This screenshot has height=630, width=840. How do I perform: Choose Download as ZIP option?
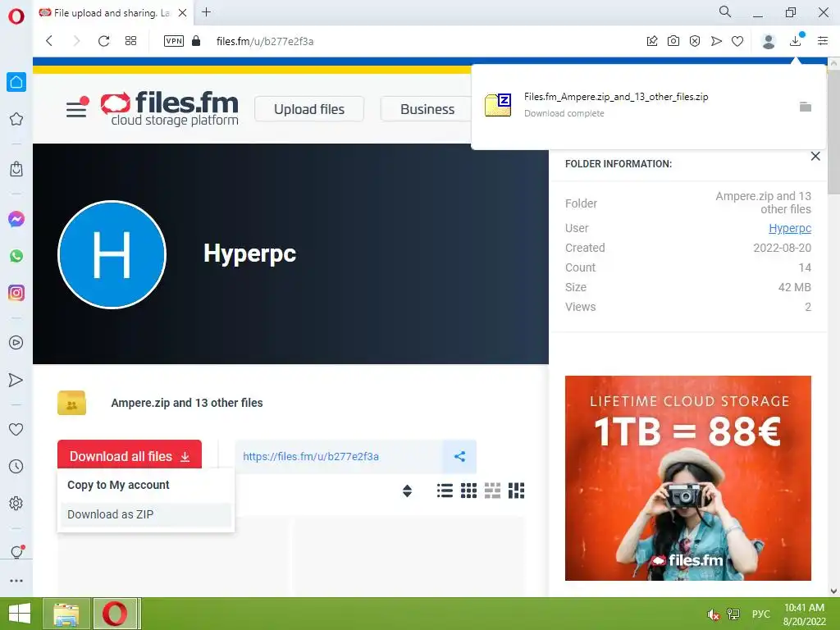pos(145,514)
